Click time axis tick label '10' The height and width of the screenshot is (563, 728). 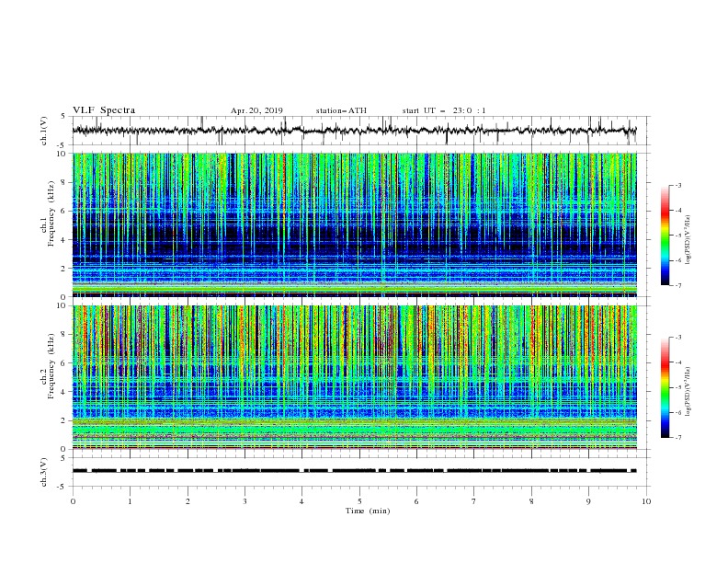[646, 501]
